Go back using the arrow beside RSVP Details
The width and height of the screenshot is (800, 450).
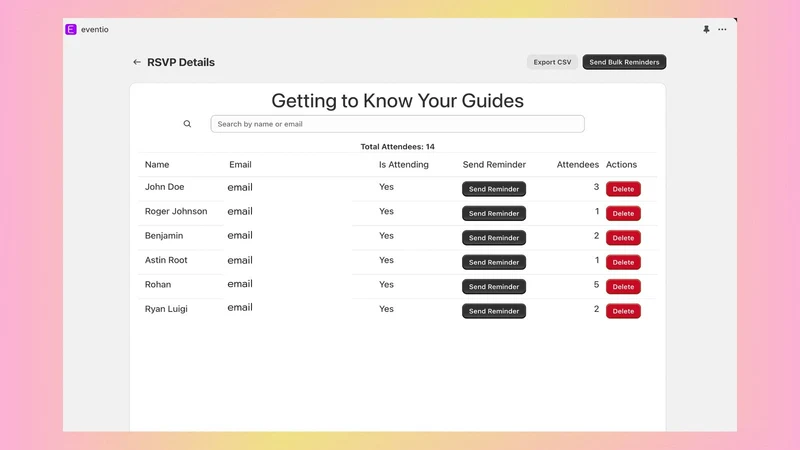(x=137, y=62)
